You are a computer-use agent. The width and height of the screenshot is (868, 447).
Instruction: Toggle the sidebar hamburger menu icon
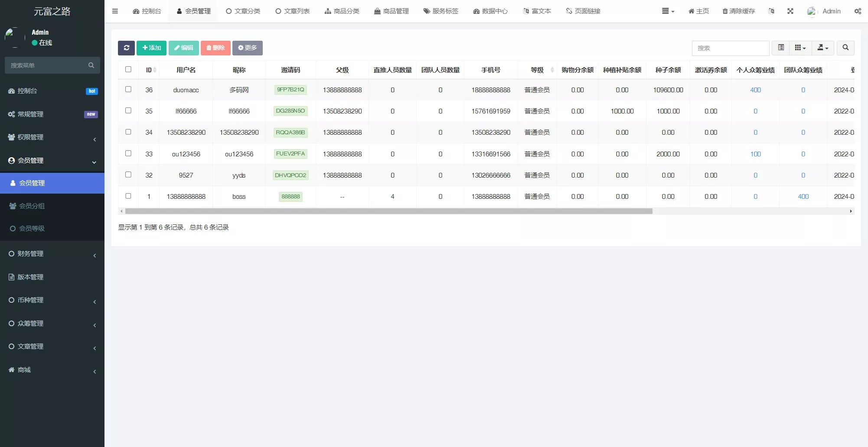click(x=115, y=11)
